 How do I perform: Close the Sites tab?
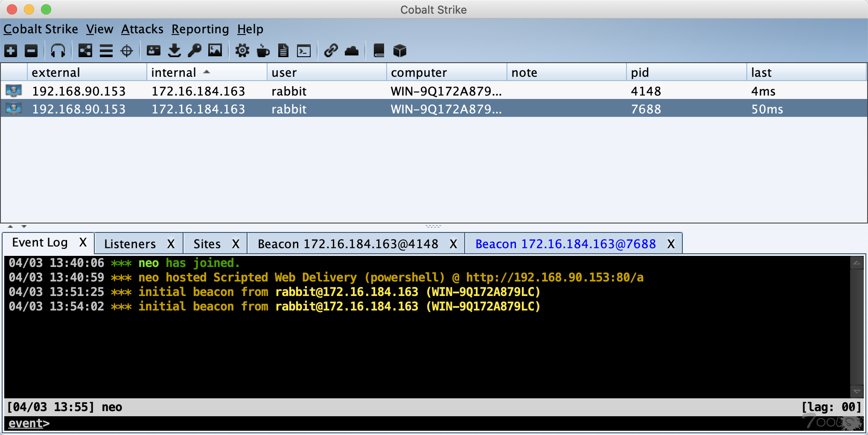236,244
